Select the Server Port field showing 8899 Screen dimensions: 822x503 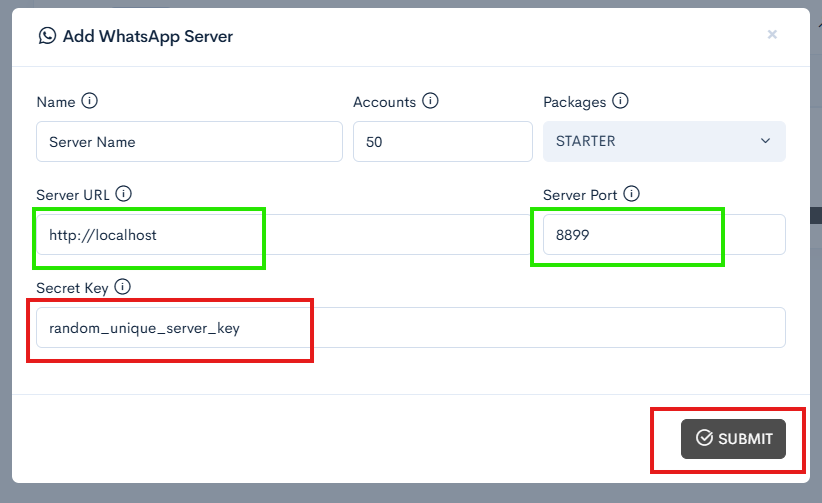[x=657, y=235]
